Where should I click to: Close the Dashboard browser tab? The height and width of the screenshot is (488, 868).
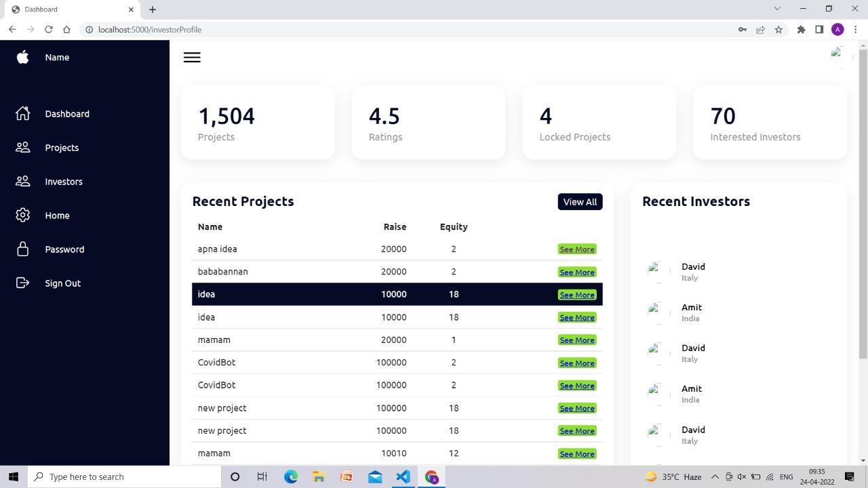131,9
